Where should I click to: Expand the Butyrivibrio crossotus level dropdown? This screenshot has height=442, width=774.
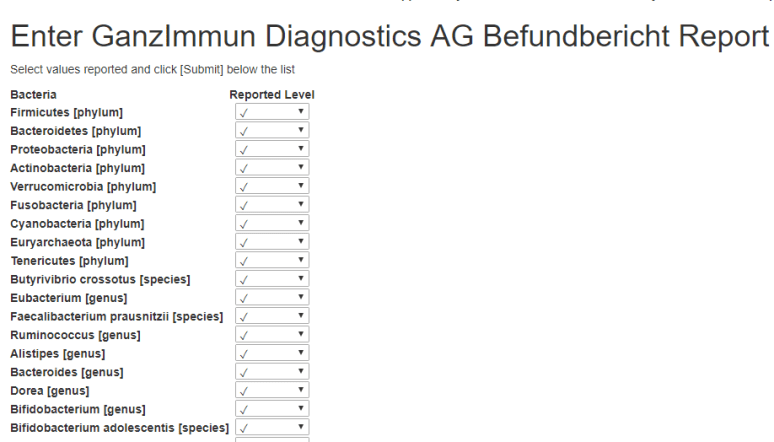tap(272, 279)
